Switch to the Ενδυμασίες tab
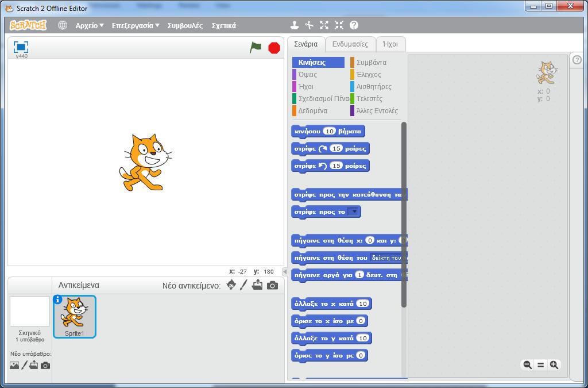The width and height of the screenshot is (588, 388). 350,44
